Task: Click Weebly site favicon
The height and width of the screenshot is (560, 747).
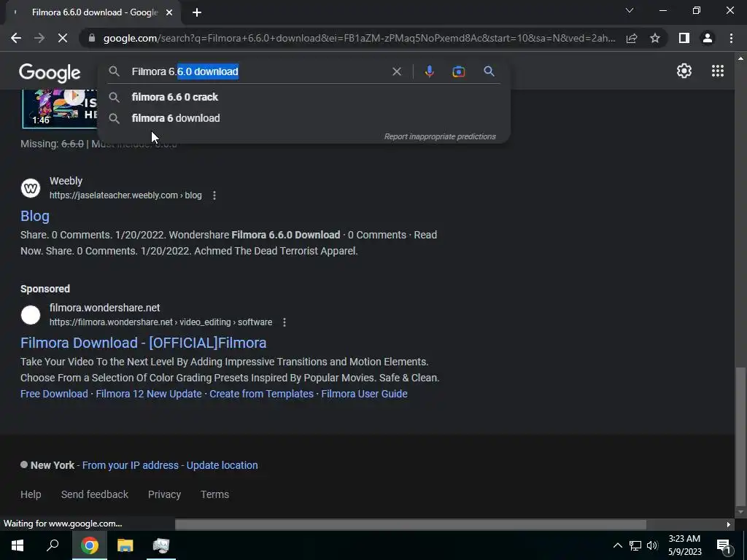Action: coord(31,188)
